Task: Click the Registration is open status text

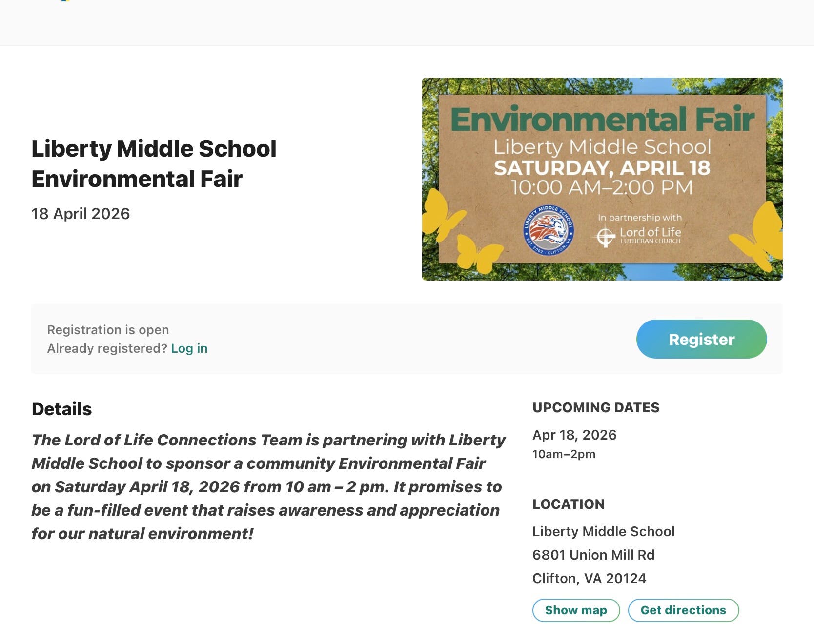Action: click(x=108, y=330)
